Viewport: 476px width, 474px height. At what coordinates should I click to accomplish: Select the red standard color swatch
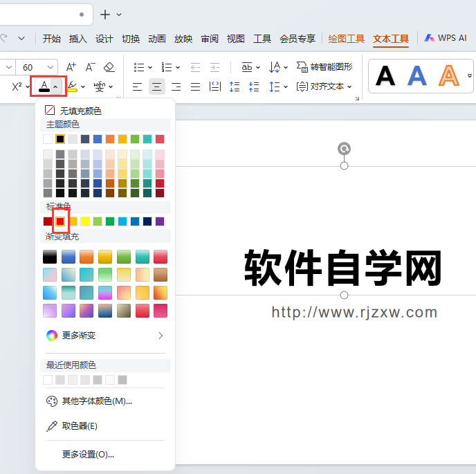60,221
